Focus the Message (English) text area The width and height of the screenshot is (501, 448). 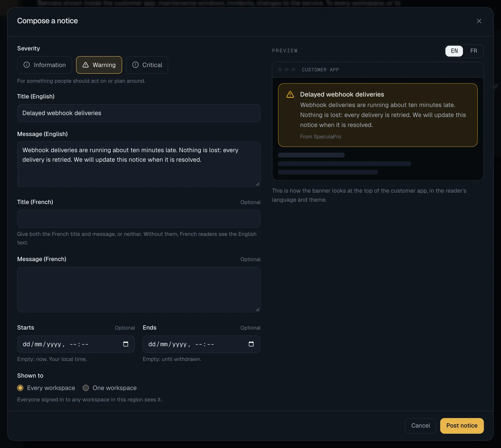pos(139,164)
